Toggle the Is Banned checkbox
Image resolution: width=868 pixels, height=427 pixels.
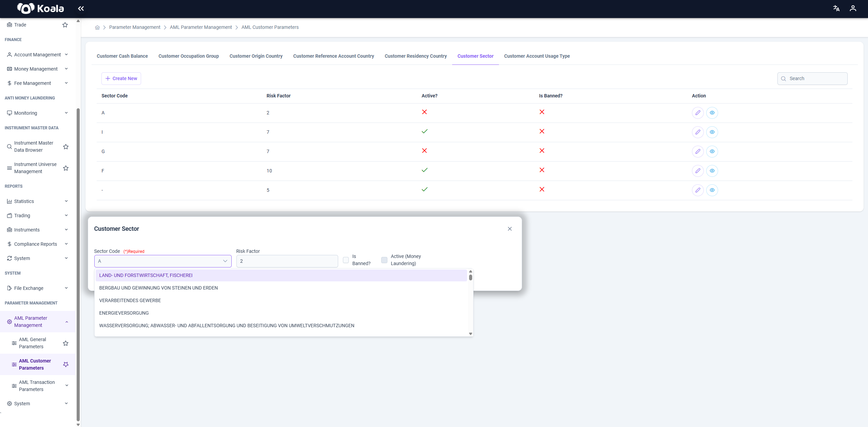coord(346,260)
